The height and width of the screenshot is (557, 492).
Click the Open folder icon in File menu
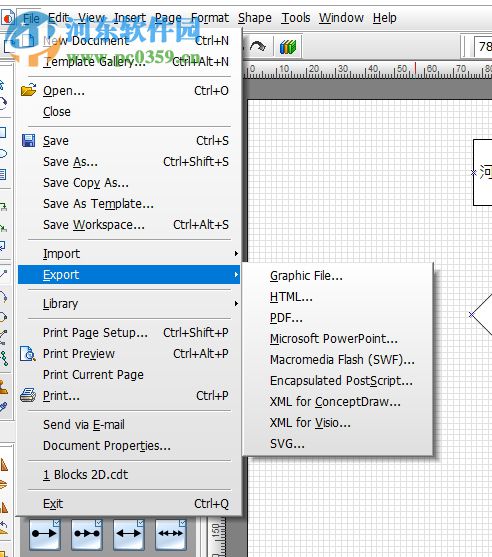28,90
